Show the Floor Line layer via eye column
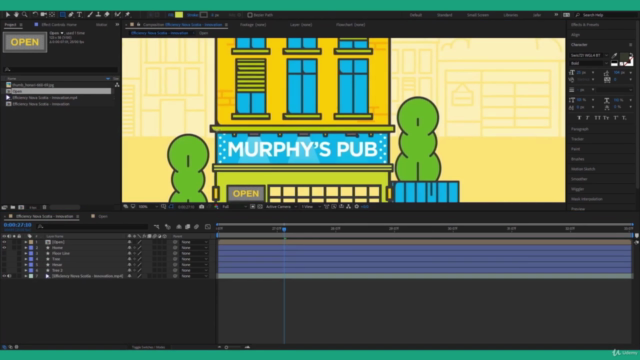640x360 pixels. click(x=4, y=253)
